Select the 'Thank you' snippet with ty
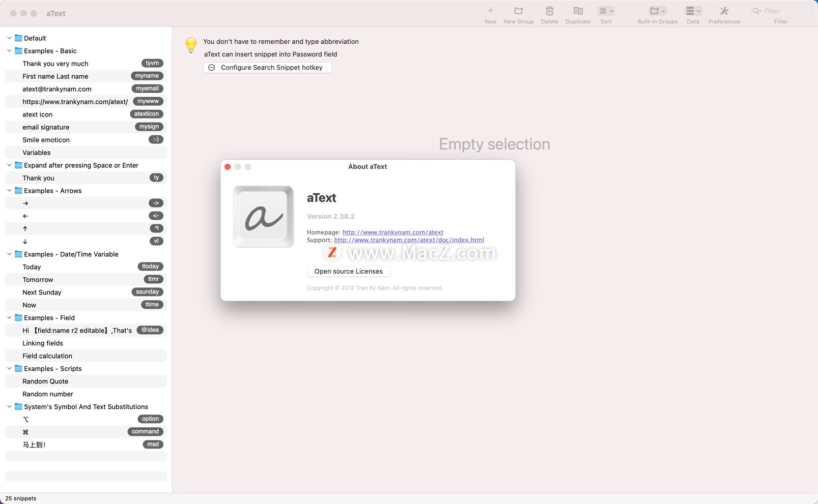 tap(86, 178)
